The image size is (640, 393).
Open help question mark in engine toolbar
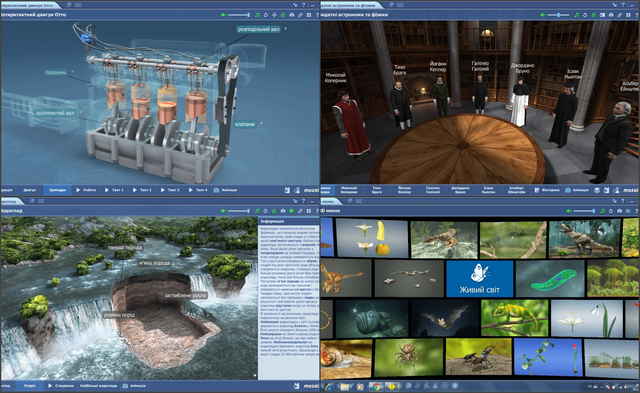pos(317,15)
